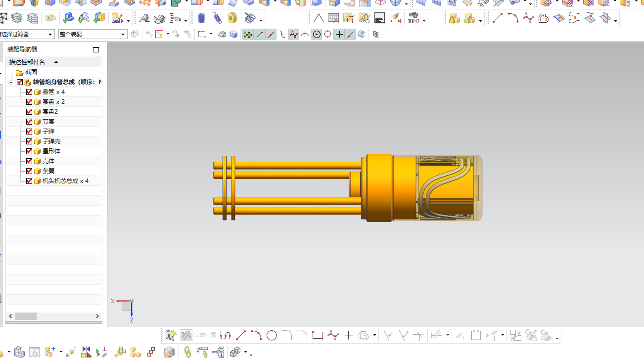Click the yellow tag label icon
The image size is (644, 358).
[x=50, y=19]
